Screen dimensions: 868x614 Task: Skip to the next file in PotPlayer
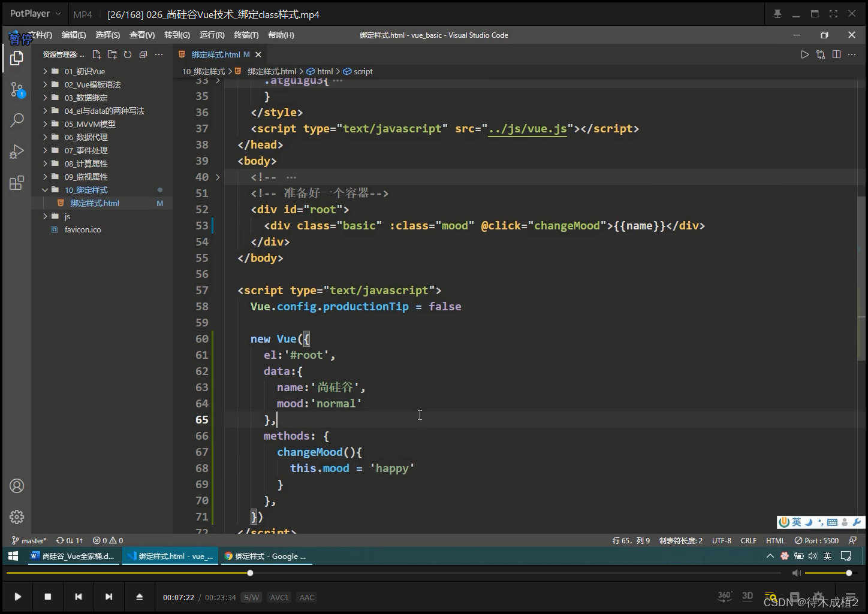pos(108,597)
